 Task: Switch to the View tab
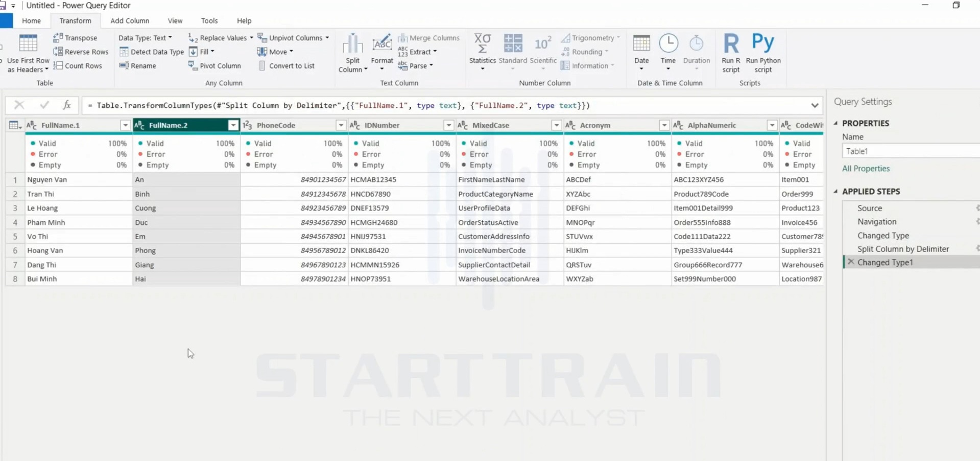[175, 21]
